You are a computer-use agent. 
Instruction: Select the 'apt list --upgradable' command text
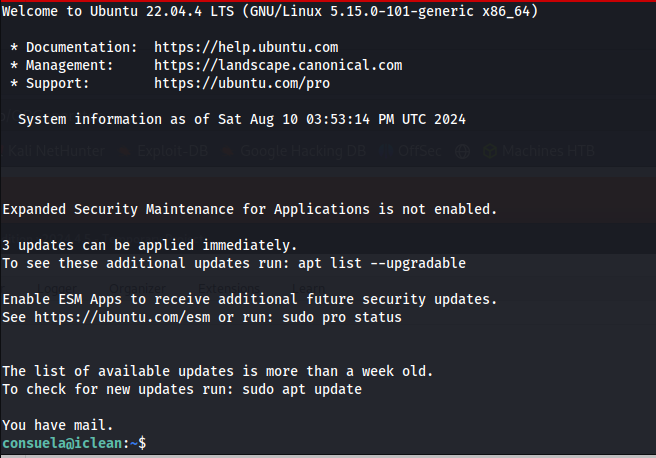click(x=382, y=263)
